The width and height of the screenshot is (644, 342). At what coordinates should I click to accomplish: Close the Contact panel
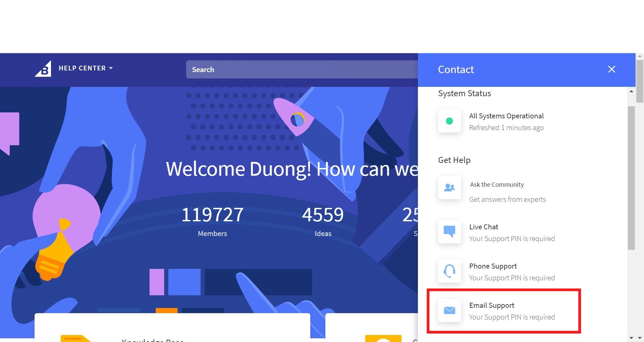point(611,69)
